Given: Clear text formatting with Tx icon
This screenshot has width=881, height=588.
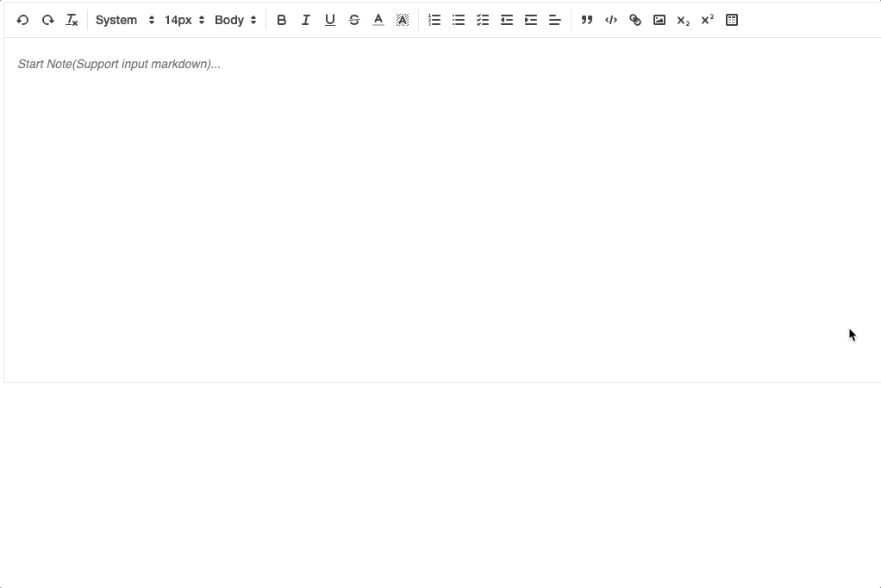Looking at the screenshot, I should (72, 20).
